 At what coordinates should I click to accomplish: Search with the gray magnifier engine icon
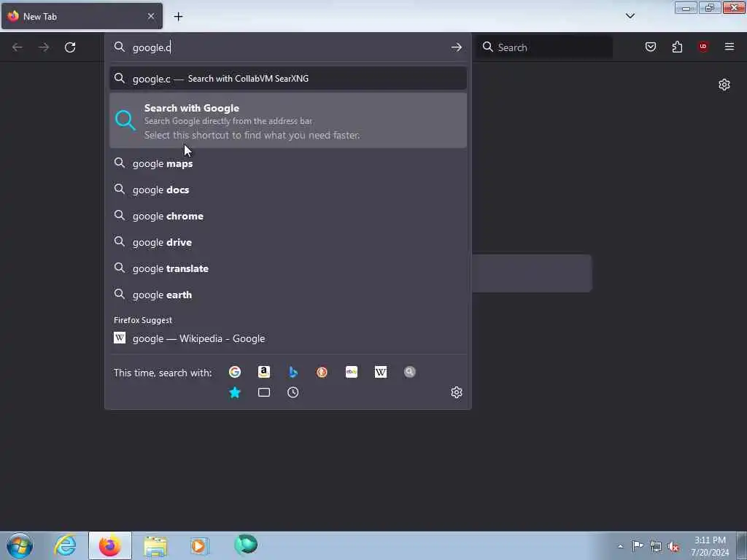point(410,372)
